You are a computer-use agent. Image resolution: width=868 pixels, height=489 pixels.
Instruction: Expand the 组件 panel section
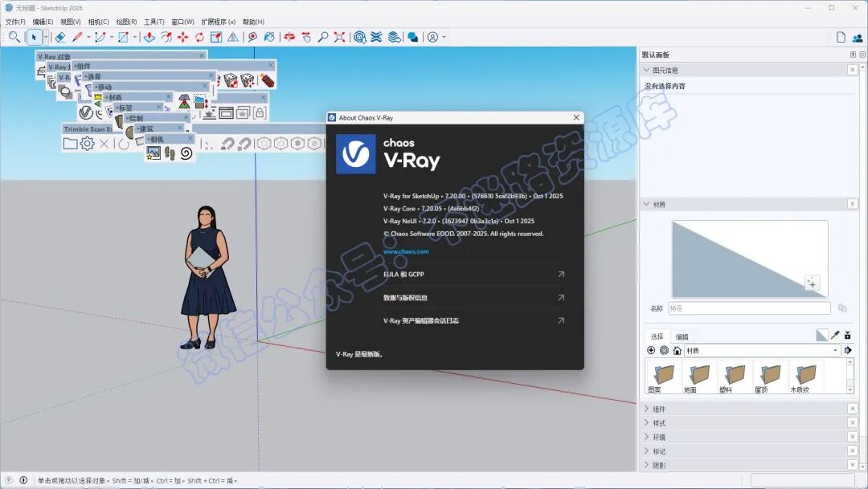click(x=646, y=409)
